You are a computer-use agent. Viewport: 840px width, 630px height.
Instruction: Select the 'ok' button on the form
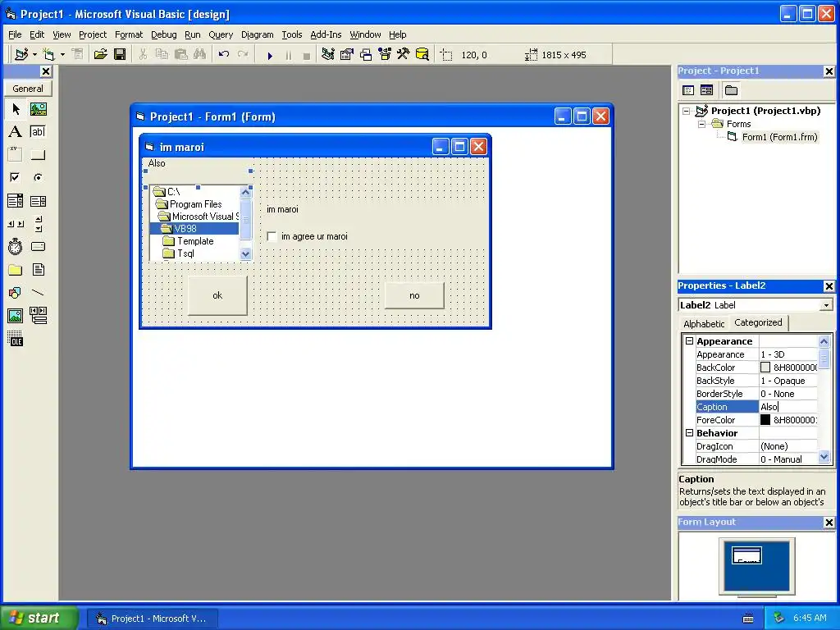click(217, 295)
